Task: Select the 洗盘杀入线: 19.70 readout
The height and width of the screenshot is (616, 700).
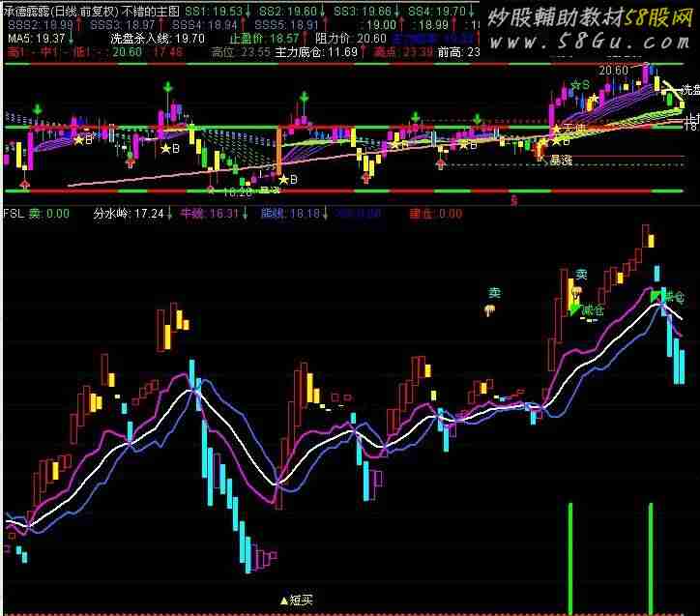Action: click(158, 39)
